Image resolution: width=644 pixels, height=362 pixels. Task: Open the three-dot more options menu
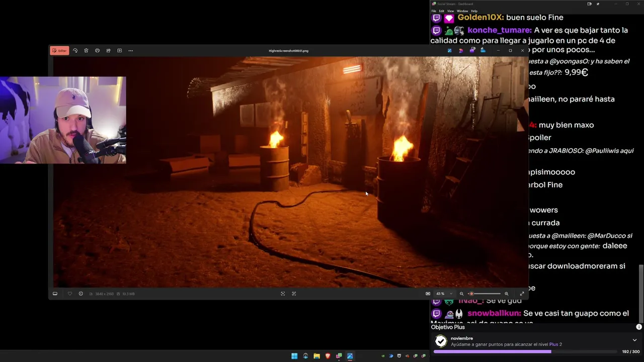130,51
